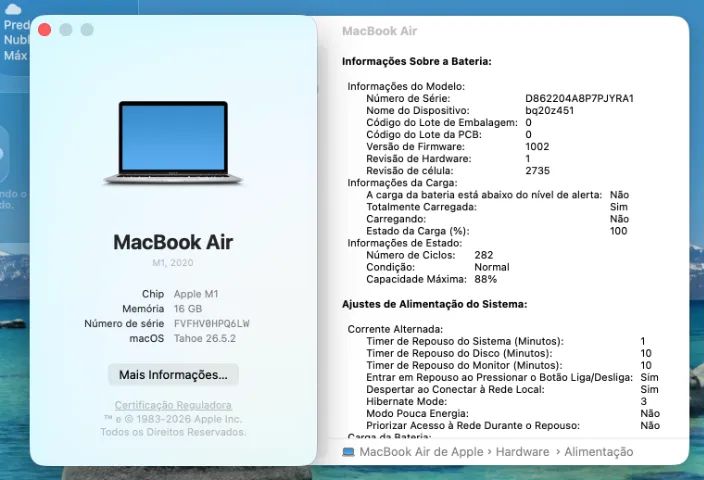The image size is (704, 480).
Task: Select Alimentação in the path bar
Action: [598, 452]
